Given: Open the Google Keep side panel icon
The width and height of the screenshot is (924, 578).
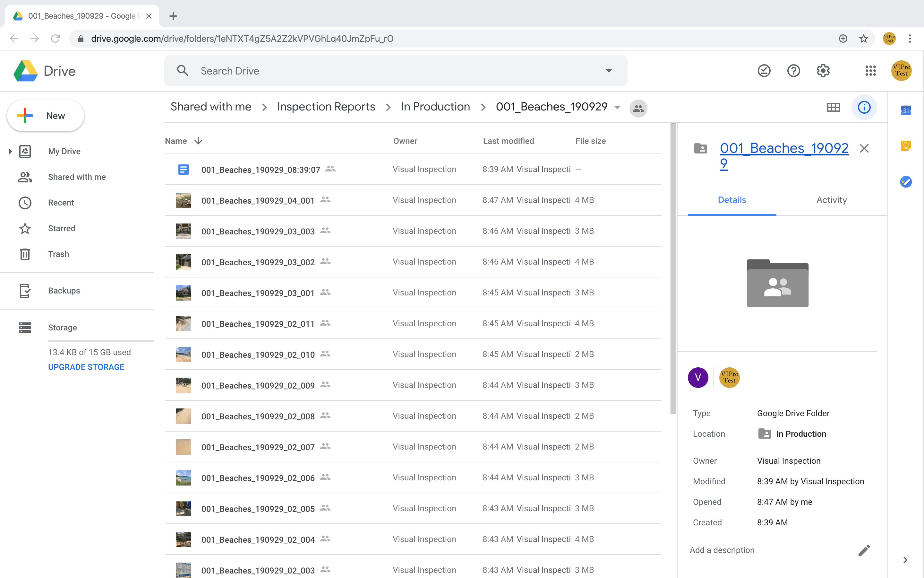Looking at the screenshot, I should (x=906, y=146).
